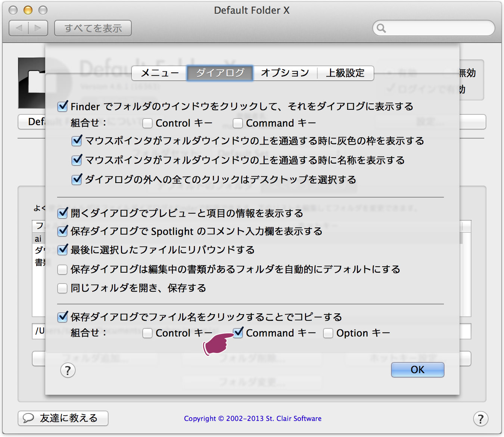Image resolution: width=504 pixels, height=437 pixels.
Task: Enable Control キー for the Finder click combination
Action: tap(147, 123)
